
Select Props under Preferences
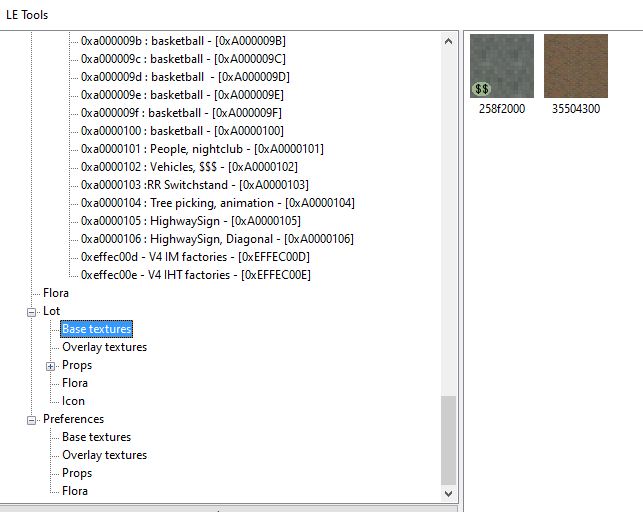click(x=77, y=473)
